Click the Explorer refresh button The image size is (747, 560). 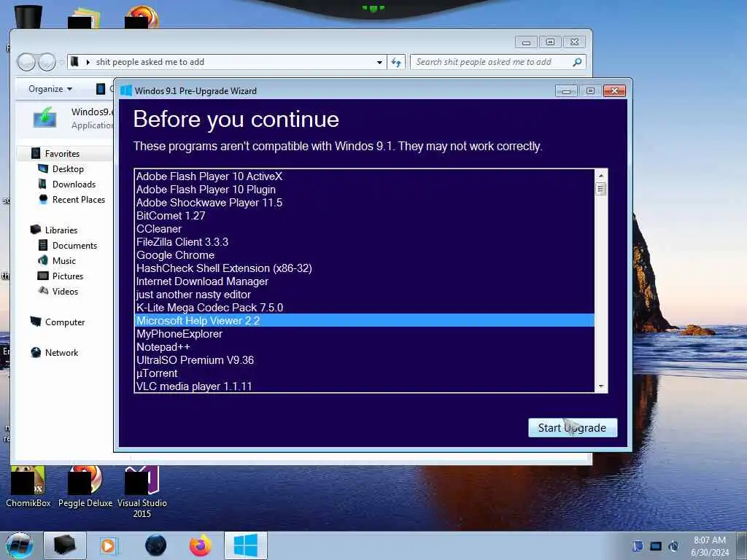(396, 62)
